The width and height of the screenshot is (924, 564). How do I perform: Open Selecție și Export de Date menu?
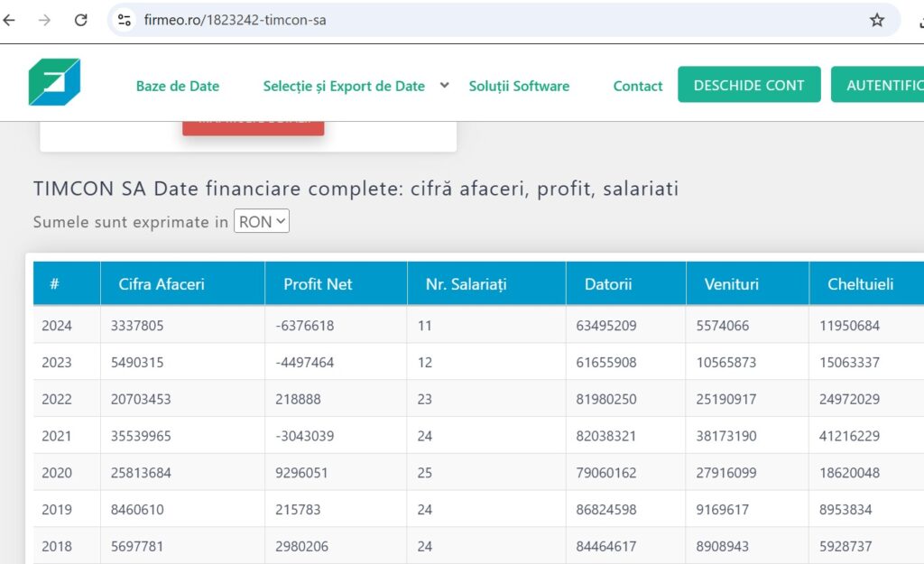[344, 87]
